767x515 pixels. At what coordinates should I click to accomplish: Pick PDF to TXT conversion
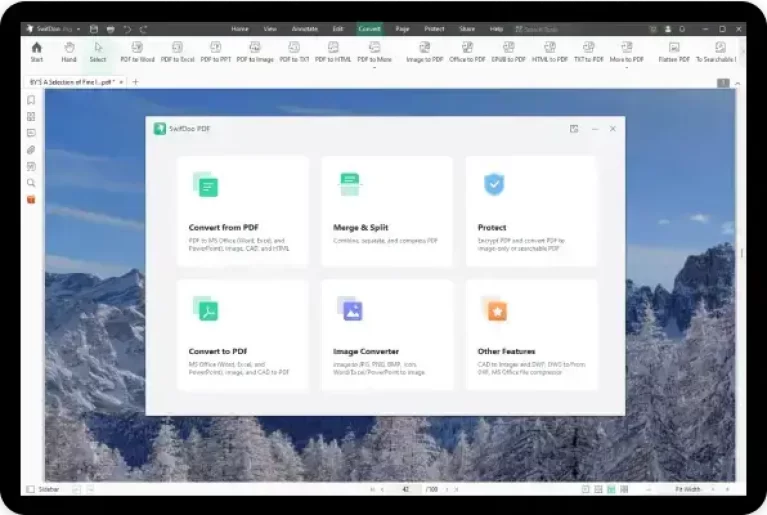(294, 52)
